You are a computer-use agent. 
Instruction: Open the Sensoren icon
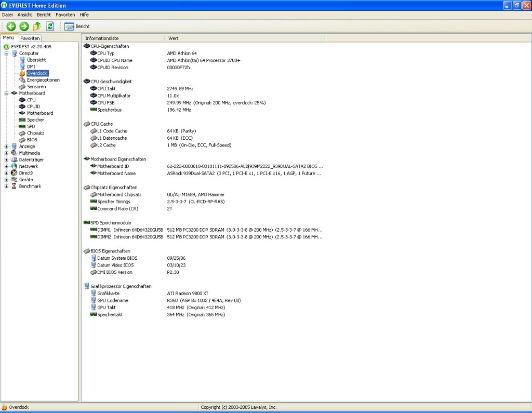point(22,87)
